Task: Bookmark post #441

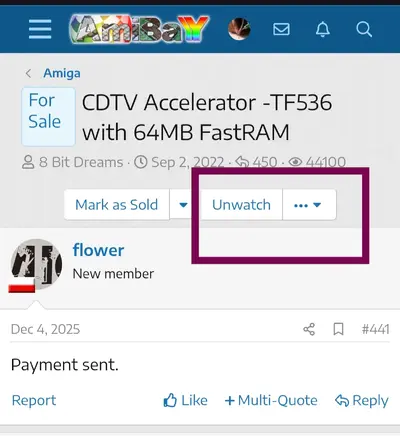Action: [x=338, y=329]
